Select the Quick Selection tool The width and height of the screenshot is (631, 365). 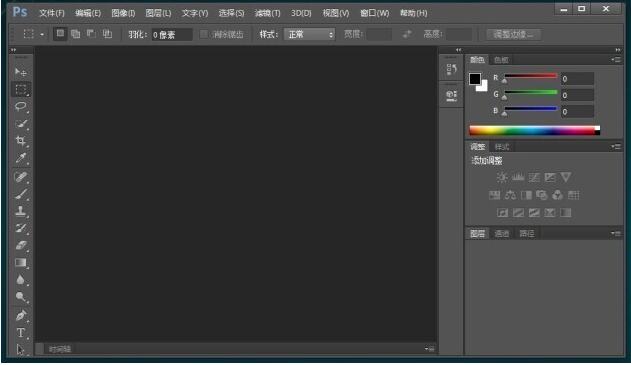click(21, 124)
